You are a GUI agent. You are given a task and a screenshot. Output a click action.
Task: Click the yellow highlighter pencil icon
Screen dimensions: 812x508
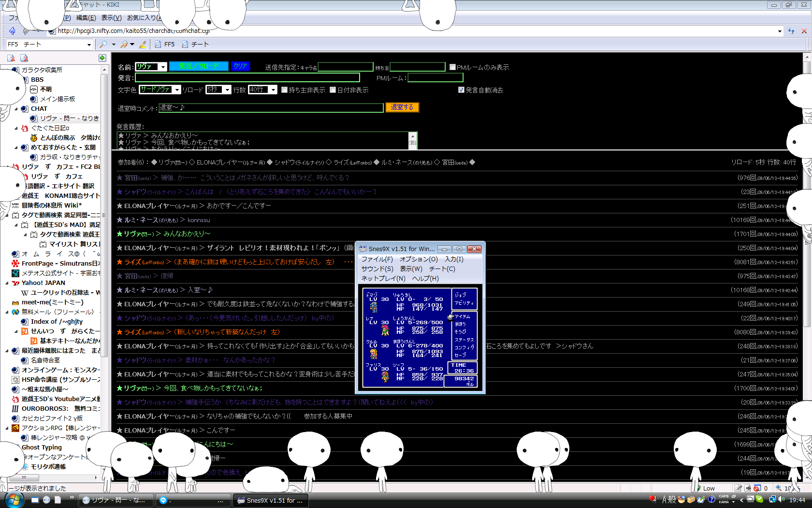[x=143, y=45]
